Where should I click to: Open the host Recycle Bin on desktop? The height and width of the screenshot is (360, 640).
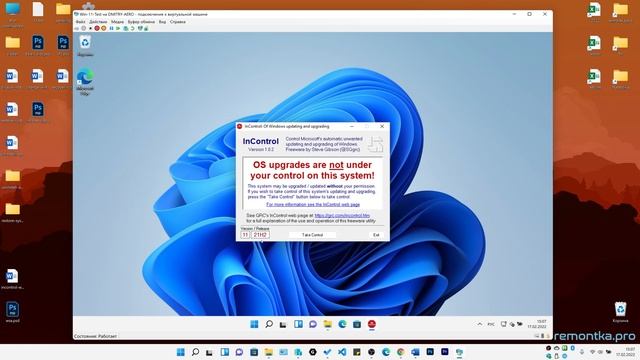click(x=620, y=312)
